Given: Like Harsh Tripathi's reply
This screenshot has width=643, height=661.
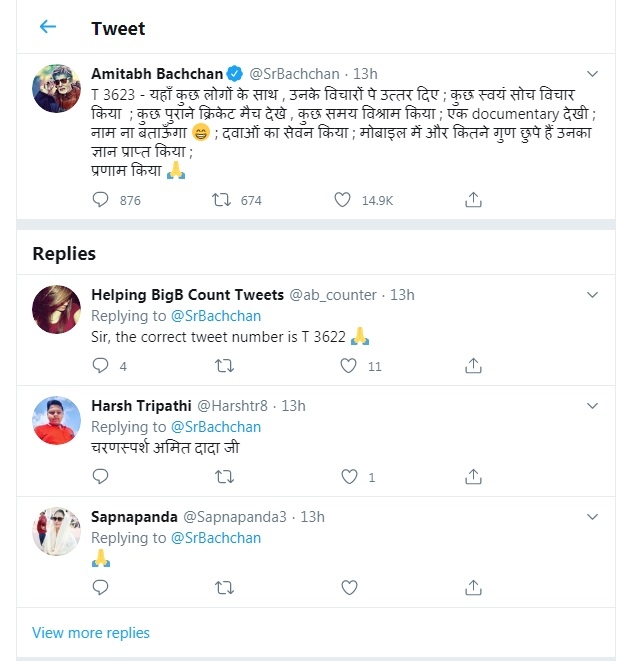Looking at the screenshot, I should [348, 477].
